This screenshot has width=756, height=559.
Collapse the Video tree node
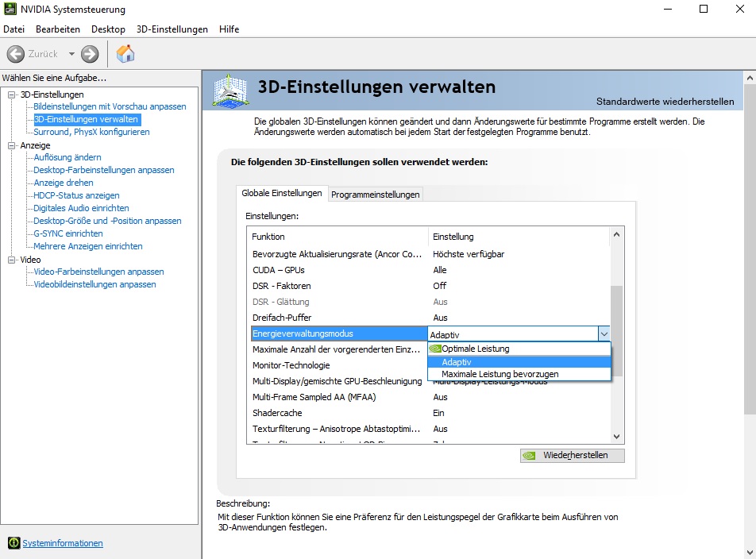click(12, 260)
